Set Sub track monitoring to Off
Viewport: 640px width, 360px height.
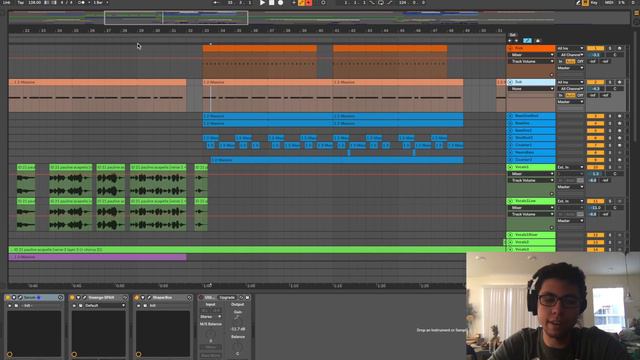click(x=580, y=95)
